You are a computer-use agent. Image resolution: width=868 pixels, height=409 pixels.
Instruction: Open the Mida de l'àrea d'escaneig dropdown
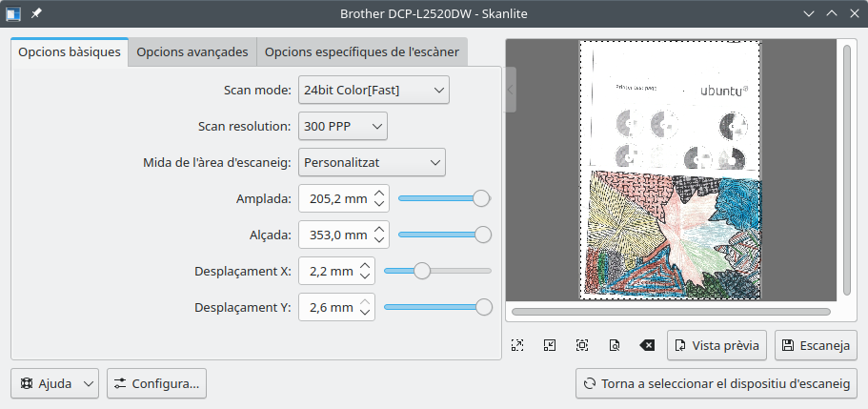371,162
